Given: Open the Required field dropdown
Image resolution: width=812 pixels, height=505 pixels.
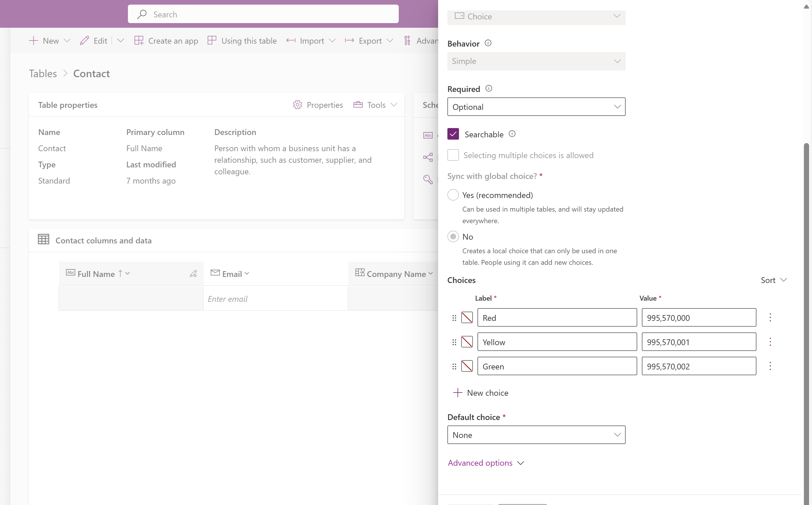Looking at the screenshot, I should tap(536, 106).
